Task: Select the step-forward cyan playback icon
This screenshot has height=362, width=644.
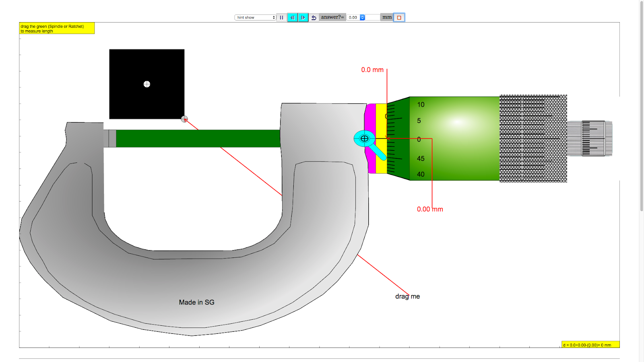Action: point(302,17)
